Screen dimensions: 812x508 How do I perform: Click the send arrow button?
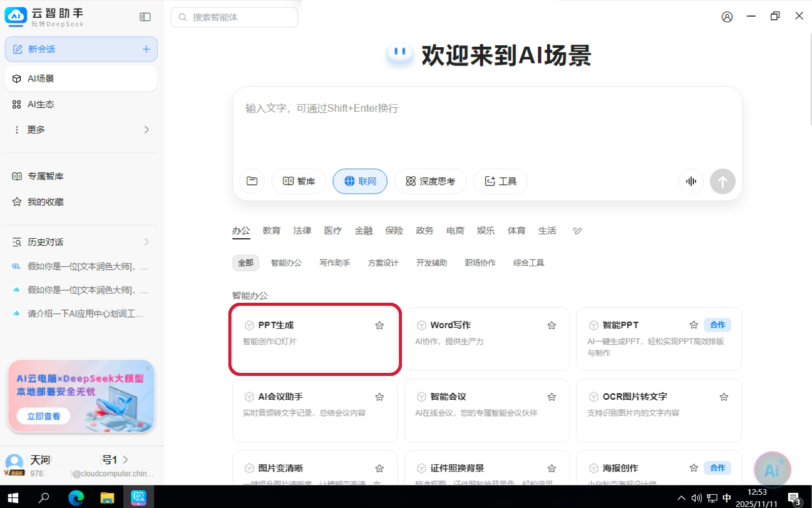[x=722, y=181]
